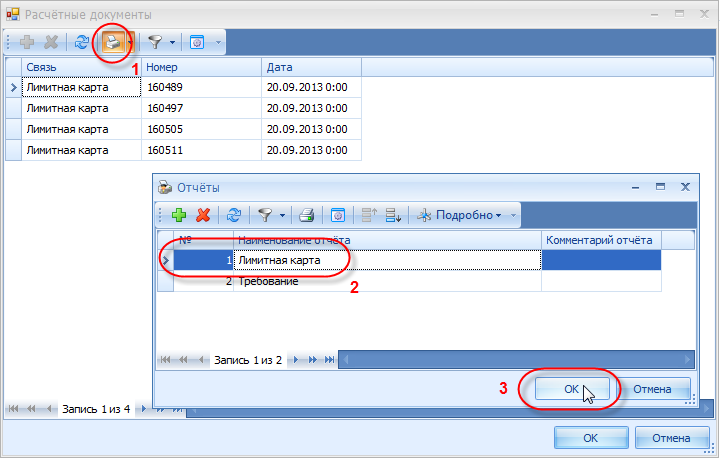Click row indicator of Лимитная карта in Отчёты
This screenshot has height=459, width=720.
165,260
